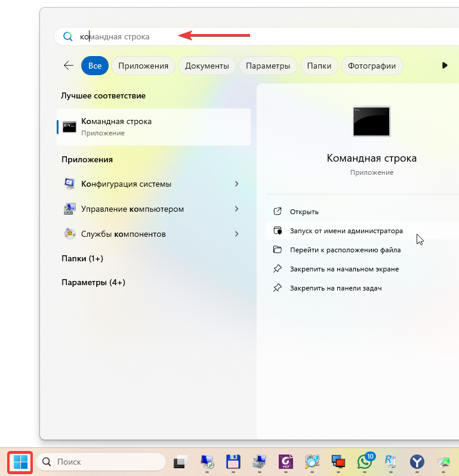Click the folder icon for file location

click(x=278, y=249)
